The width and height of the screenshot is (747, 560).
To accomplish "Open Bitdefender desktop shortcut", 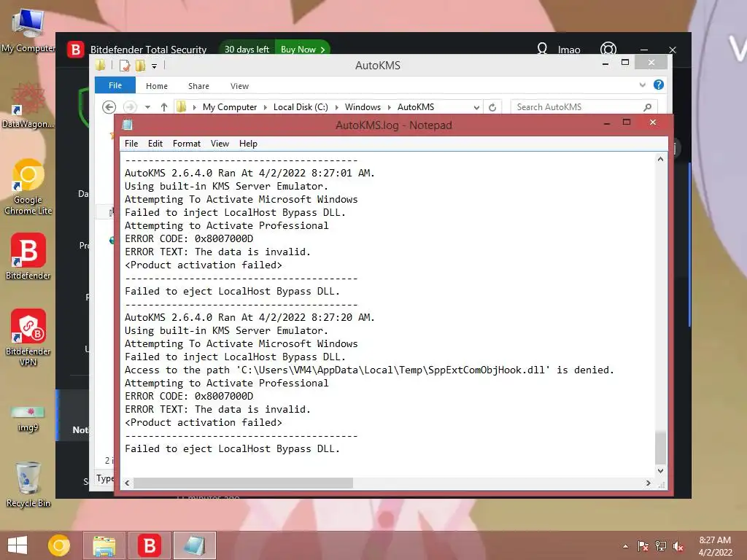I will [28, 256].
